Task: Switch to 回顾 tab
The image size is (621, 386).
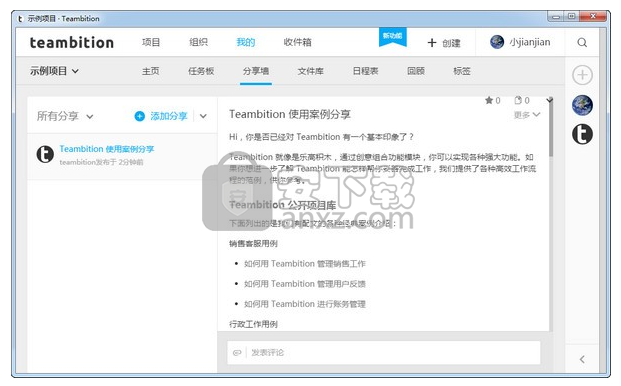Action: tap(416, 71)
